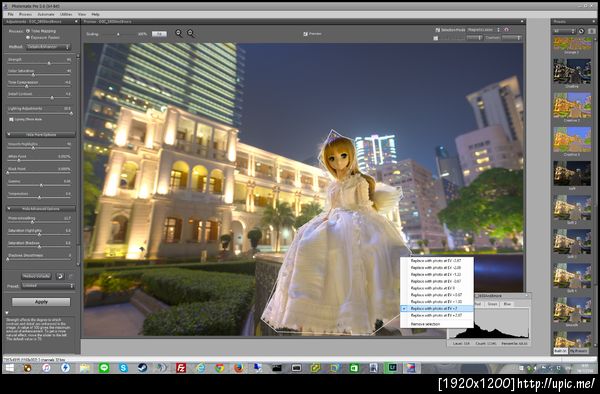
Task: Choose Replace with photo at EV 0
Action: (437, 288)
